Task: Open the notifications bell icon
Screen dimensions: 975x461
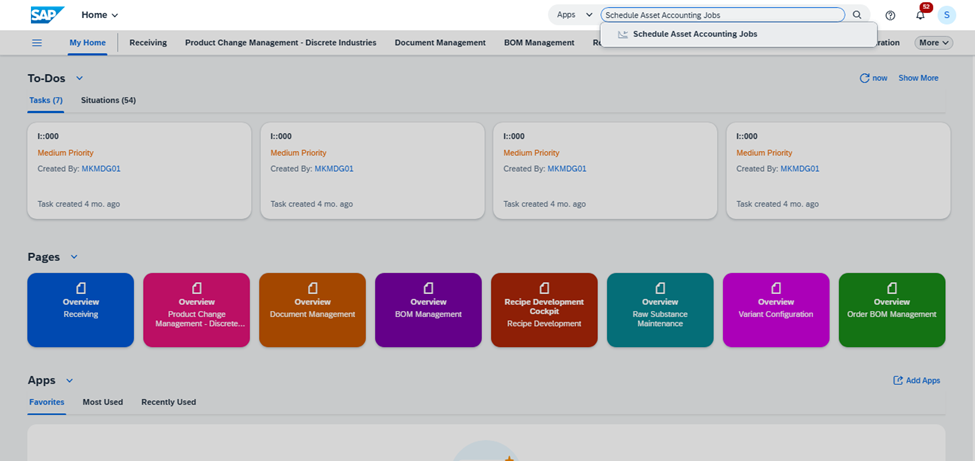Action: click(920, 15)
